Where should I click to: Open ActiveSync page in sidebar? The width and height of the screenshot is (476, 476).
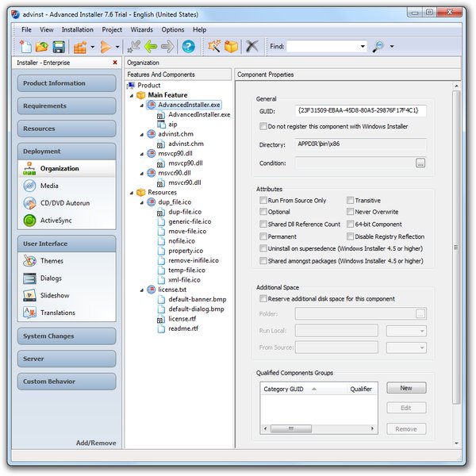click(67, 220)
